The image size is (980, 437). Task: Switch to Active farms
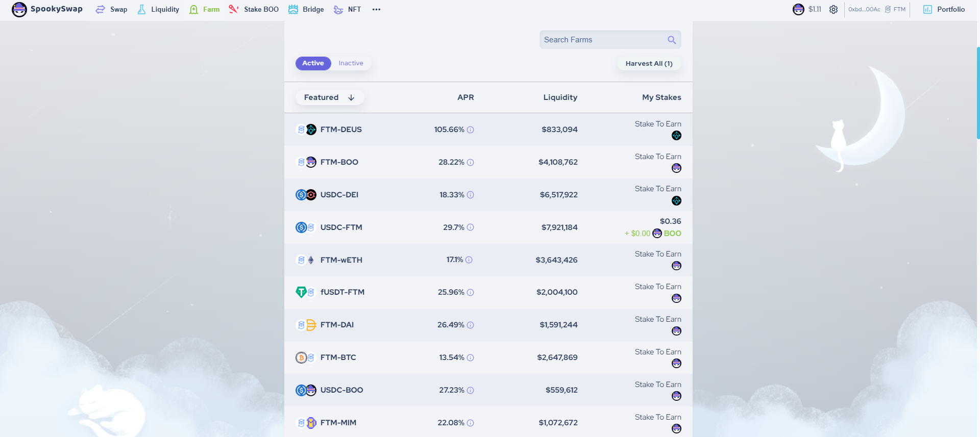[x=313, y=63]
